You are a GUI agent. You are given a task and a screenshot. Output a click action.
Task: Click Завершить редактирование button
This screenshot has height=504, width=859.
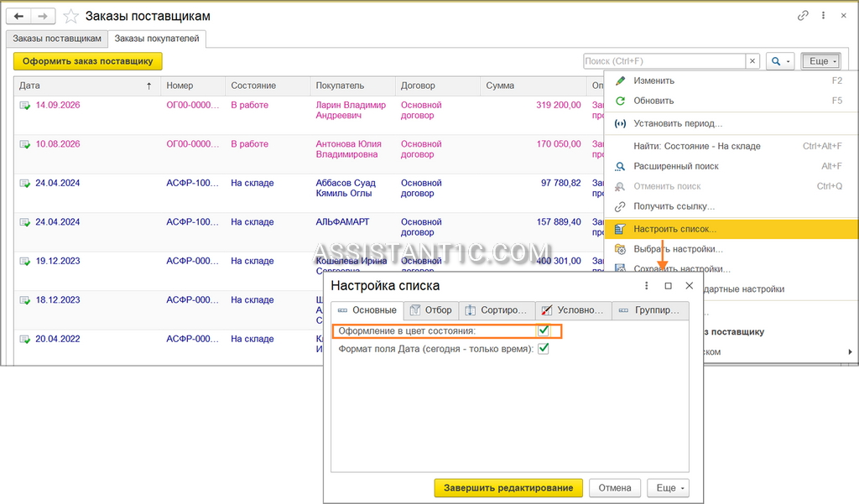pyautogui.click(x=508, y=487)
